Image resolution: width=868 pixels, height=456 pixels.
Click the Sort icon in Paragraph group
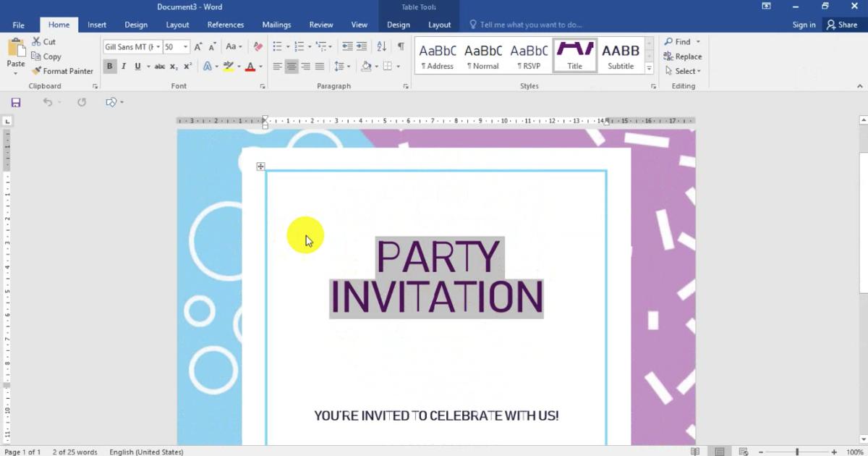click(x=381, y=47)
